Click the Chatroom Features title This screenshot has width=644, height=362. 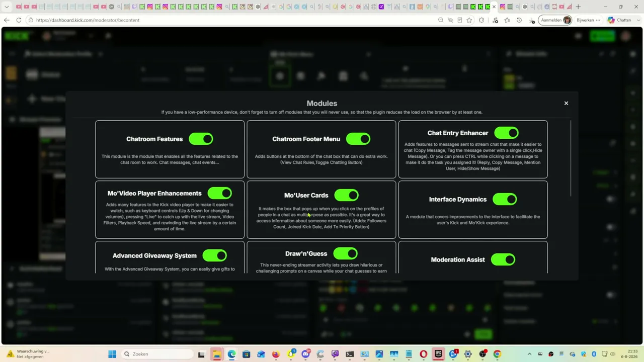click(154, 139)
